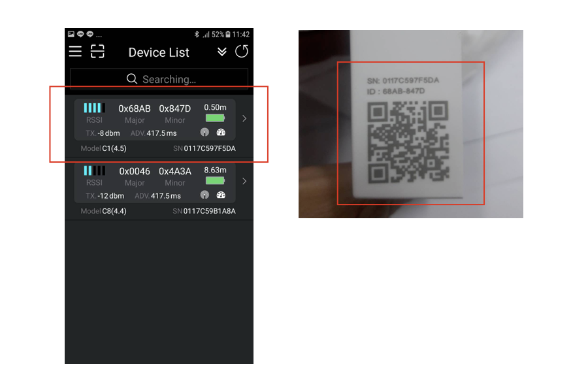Tap the Bluetooth status bar icon

coord(197,35)
